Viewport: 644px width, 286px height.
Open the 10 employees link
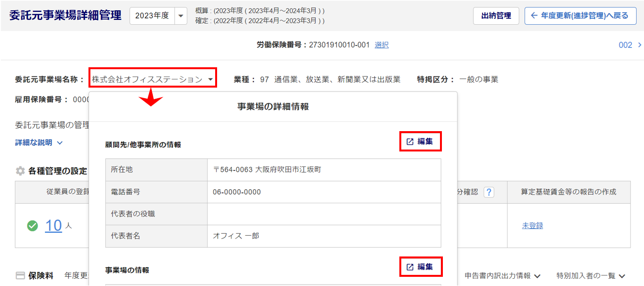(x=54, y=226)
